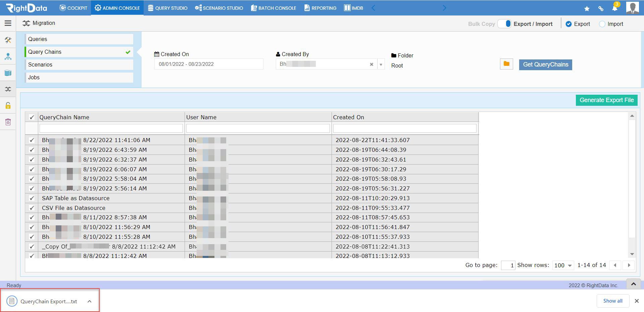The width and height of the screenshot is (644, 312).
Task: Click Generate Export File
Action: point(606,100)
